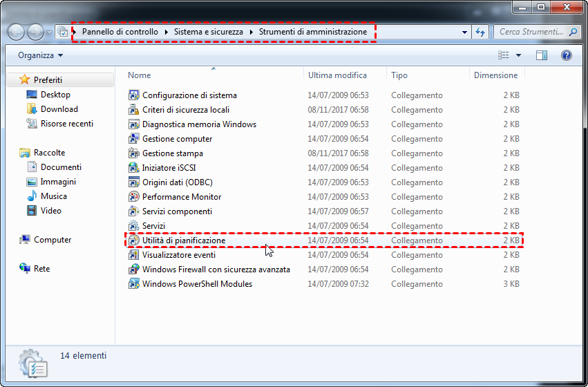Open the recent pages dropdown beside Forward
588x387 pixels.
pos(49,32)
